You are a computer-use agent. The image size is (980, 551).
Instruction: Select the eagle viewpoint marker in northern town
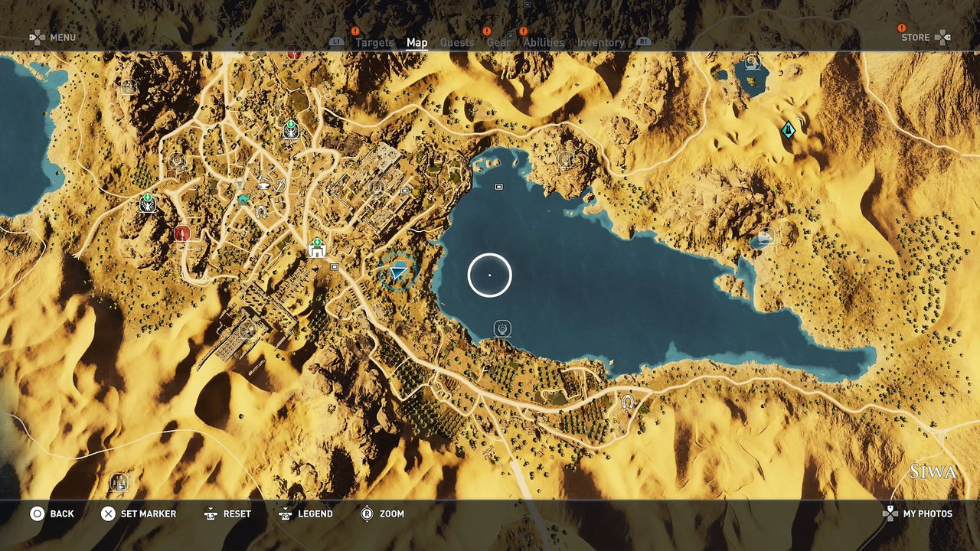[x=291, y=129]
